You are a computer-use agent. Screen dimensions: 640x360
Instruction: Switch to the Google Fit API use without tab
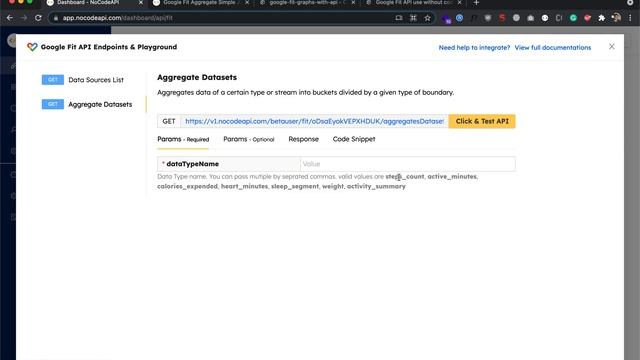coord(412,3)
